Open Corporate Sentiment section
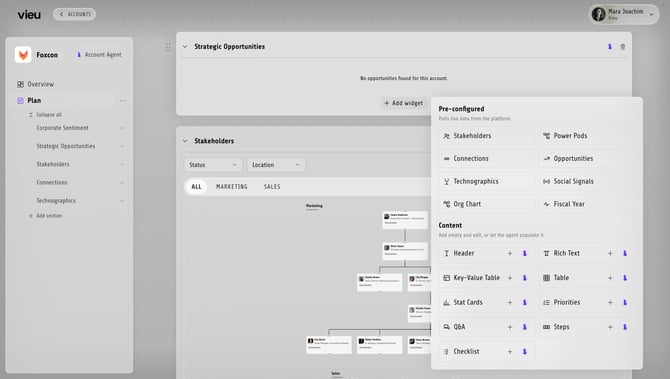This screenshot has width=670, height=379. click(62, 128)
